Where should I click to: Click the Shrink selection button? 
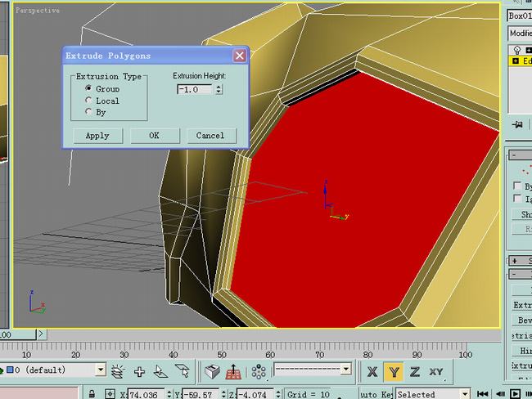(522, 214)
